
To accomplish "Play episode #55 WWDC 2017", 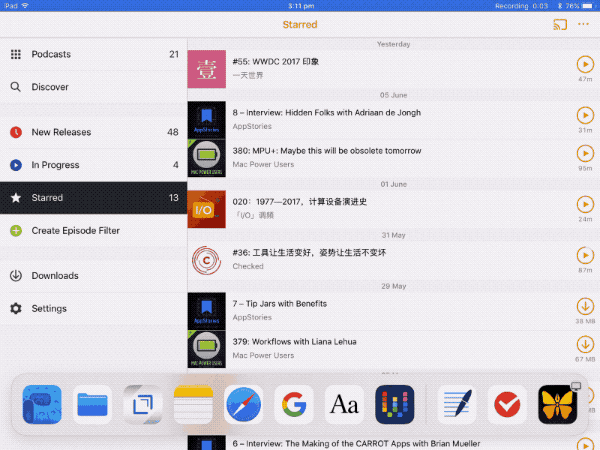I will point(585,64).
